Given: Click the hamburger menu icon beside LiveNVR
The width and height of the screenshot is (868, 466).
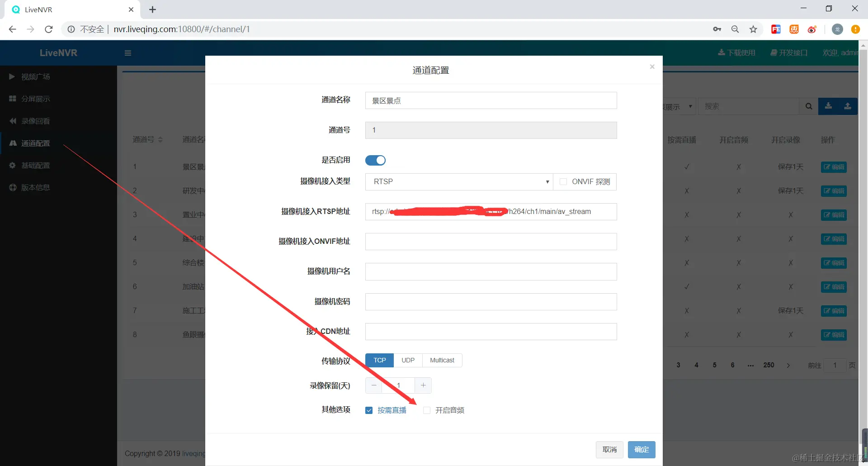Looking at the screenshot, I should [x=128, y=53].
